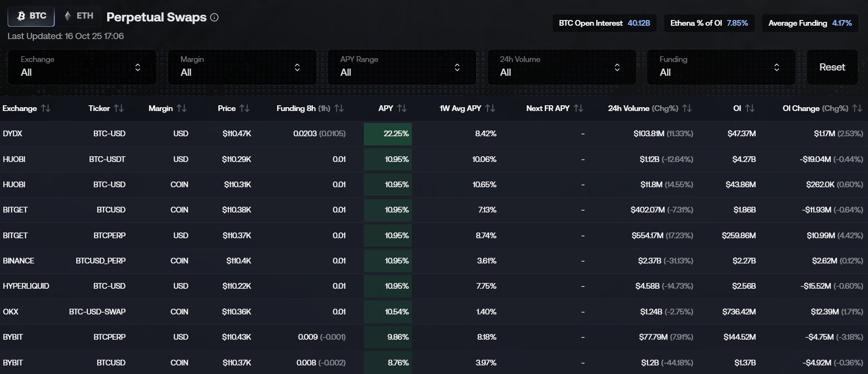Switch to the ETH tab
This screenshot has width=868, height=374.
point(79,16)
